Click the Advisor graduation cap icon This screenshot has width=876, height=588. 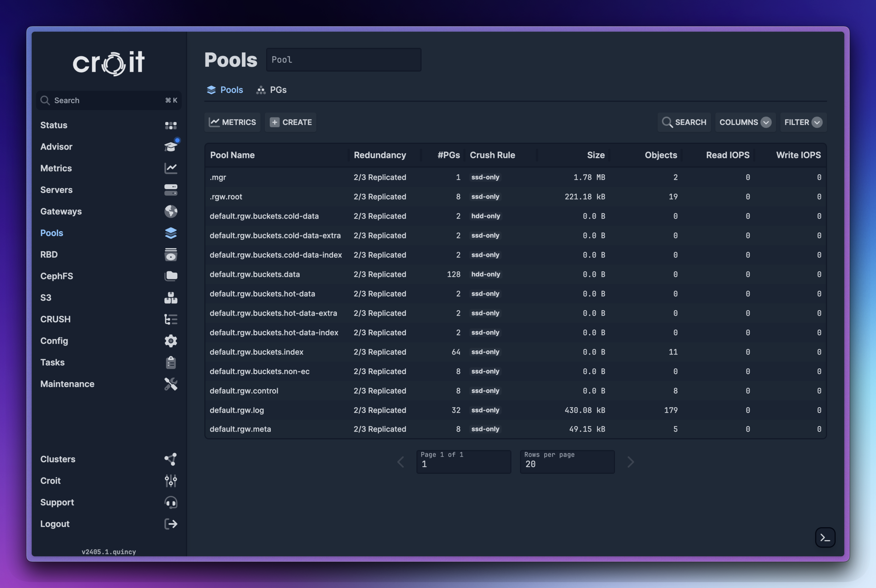click(x=171, y=147)
